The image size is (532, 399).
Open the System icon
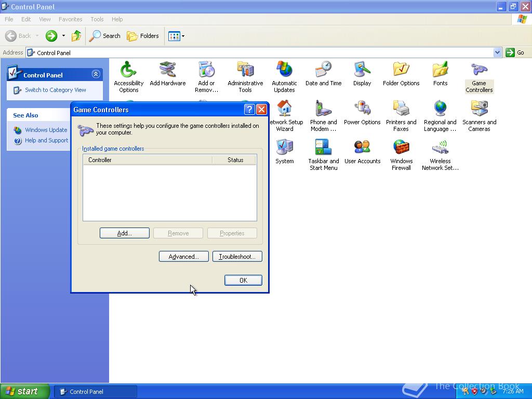(x=284, y=152)
